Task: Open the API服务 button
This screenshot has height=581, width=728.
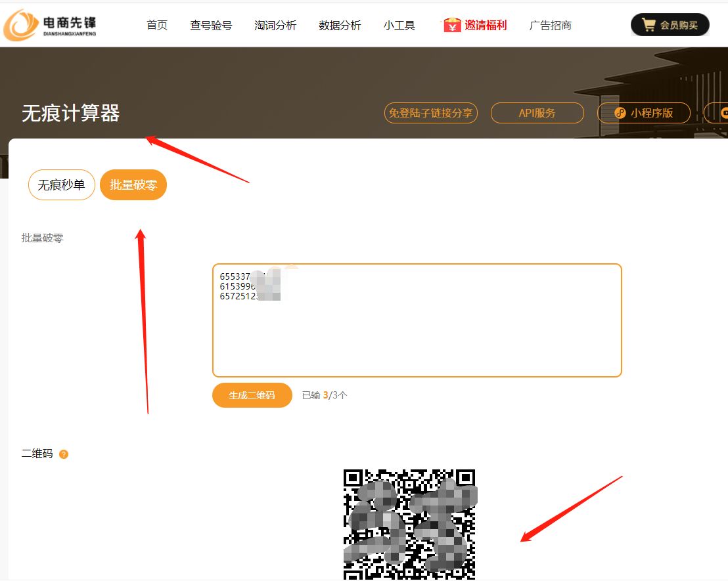Action: (x=537, y=113)
